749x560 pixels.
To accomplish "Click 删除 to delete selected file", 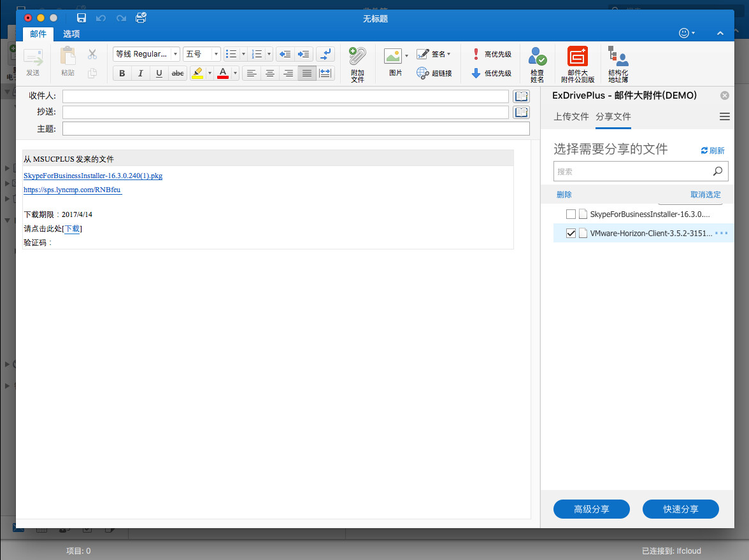I will (x=564, y=194).
